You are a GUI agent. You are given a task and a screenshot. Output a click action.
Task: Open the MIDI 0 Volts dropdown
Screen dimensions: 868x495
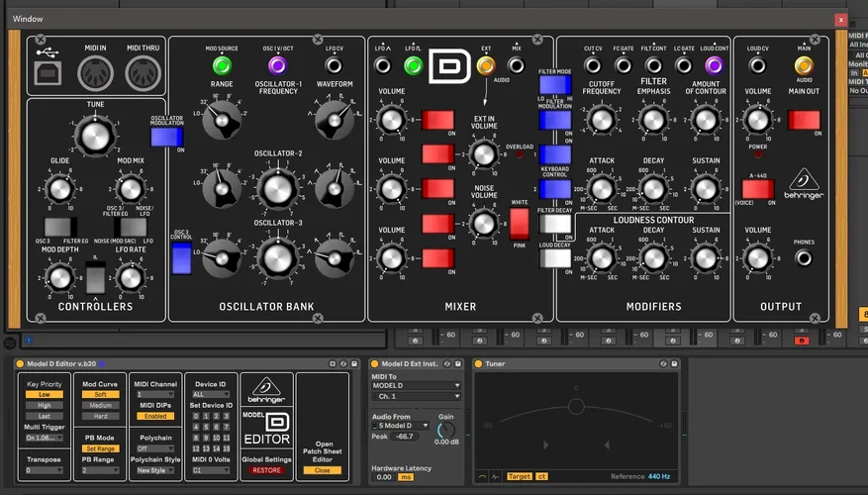coord(211,470)
